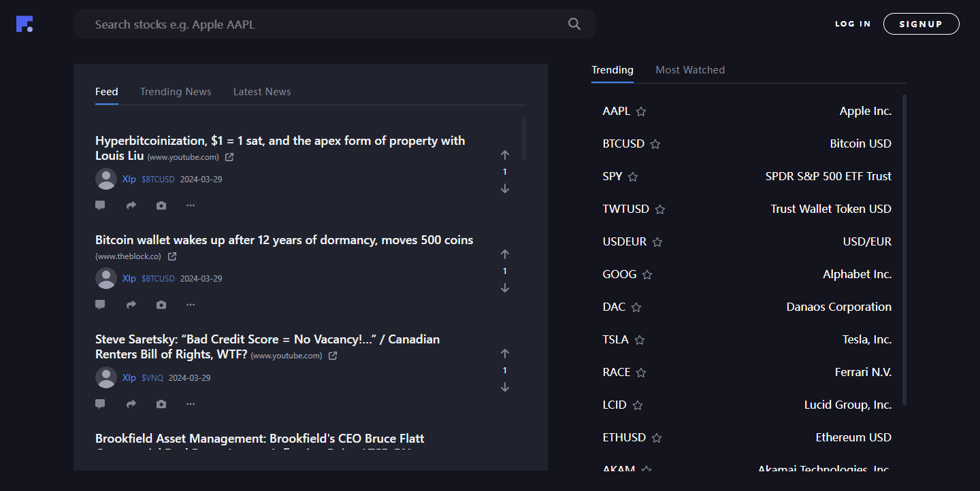This screenshot has height=491, width=980.
Task: Star BTCUSD to add to watchlist
Action: (655, 144)
